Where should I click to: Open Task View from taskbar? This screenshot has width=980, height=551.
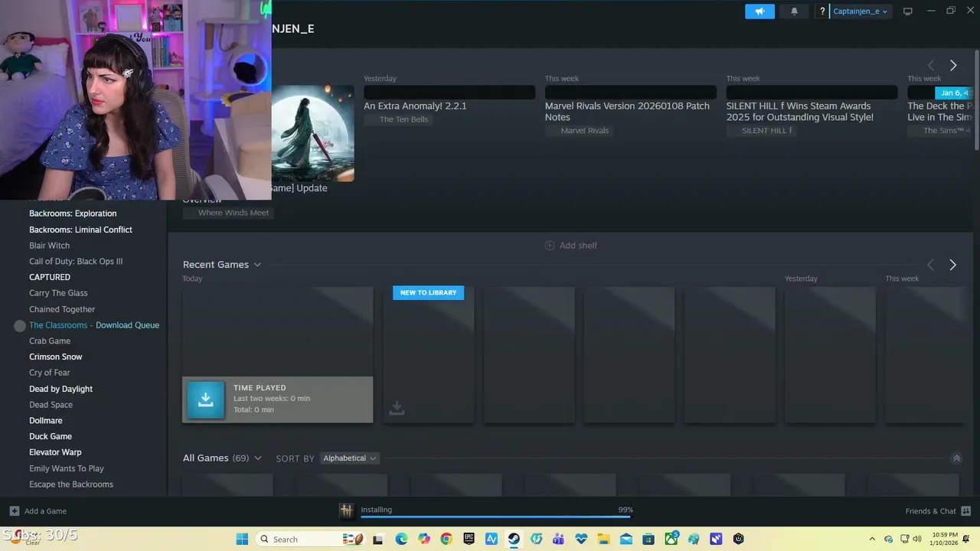pos(377,539)
